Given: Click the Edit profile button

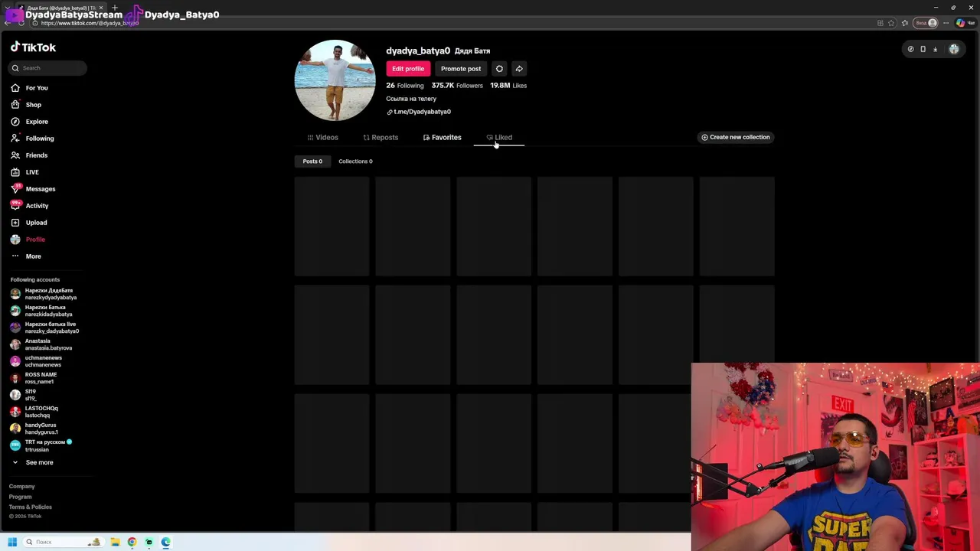Looking at the screenshot, I should tap(408, 69).
